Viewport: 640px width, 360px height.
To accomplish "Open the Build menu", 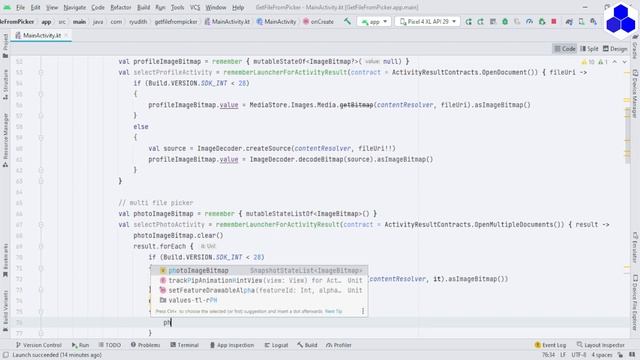I will (143, 7).
